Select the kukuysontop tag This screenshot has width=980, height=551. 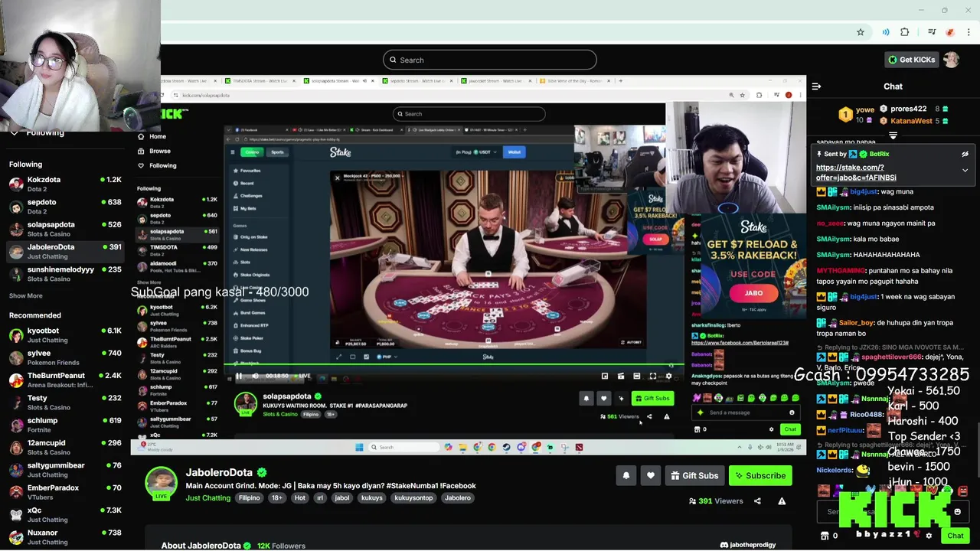(x=413, y=498)
